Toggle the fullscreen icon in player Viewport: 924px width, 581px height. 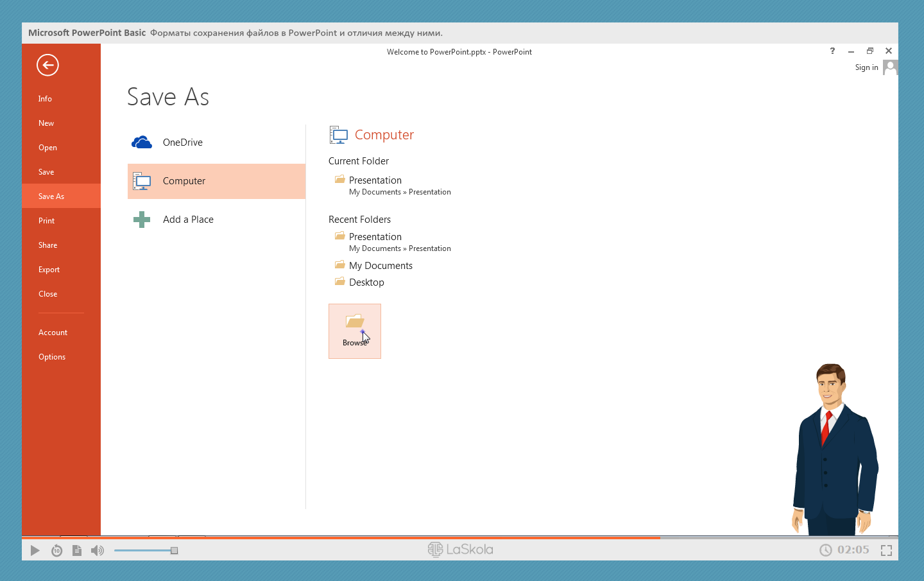886,550
